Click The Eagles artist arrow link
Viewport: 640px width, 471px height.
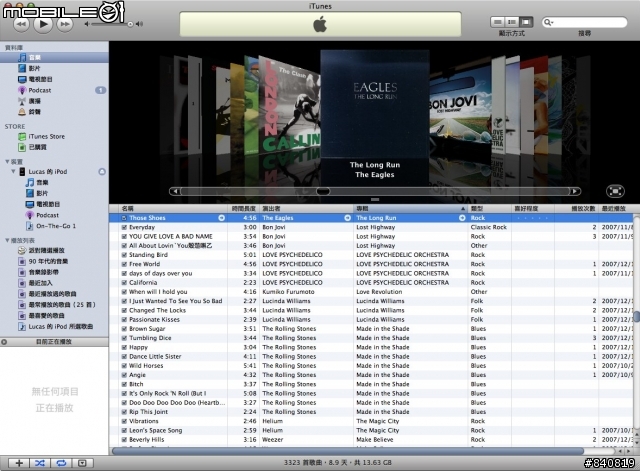(x=347, y=218)
